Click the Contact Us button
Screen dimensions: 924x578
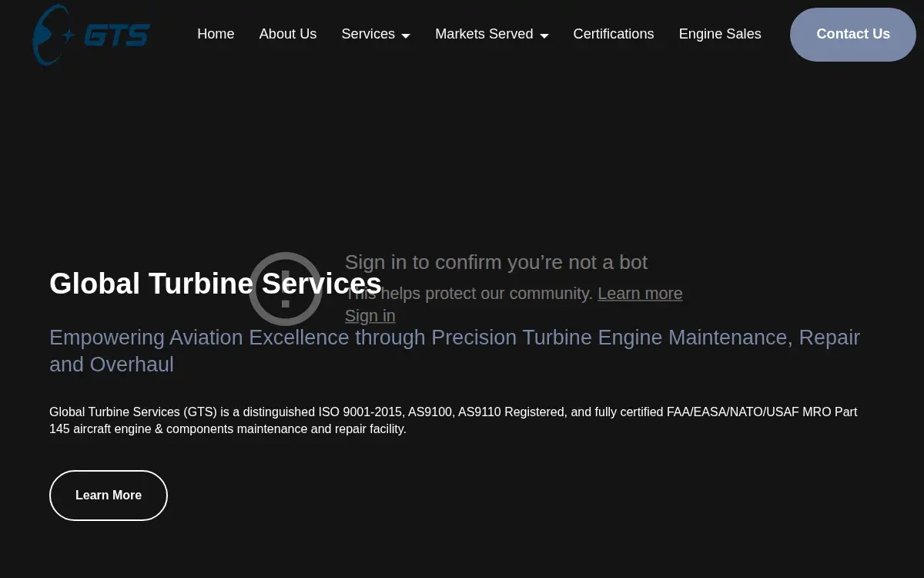853,35
